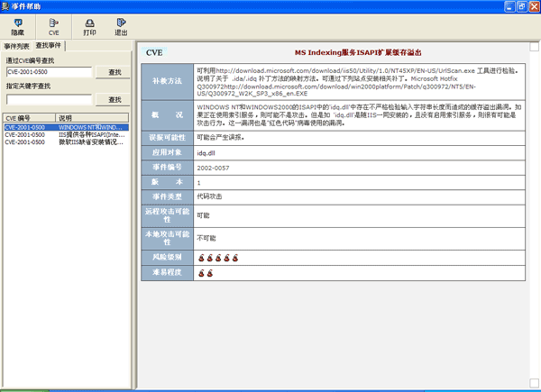
Task: Click the title MS Indexing服务ISAPI扩展缓存溢出
Action: (358, 53)
